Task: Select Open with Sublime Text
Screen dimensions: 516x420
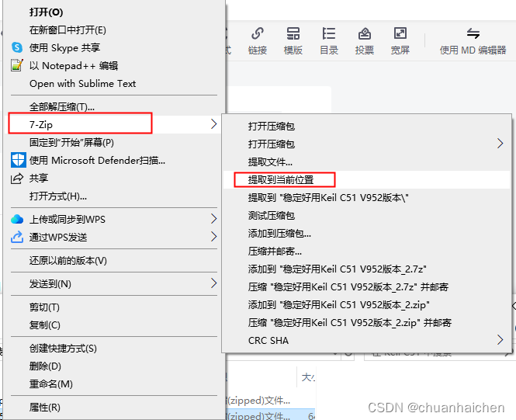Action: coord(82,84)
